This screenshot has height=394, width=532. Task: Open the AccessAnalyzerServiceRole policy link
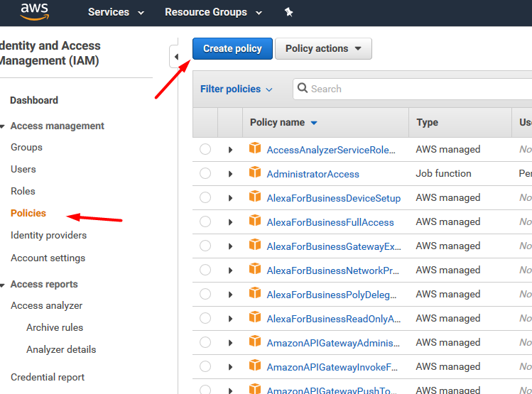point(331,150)
